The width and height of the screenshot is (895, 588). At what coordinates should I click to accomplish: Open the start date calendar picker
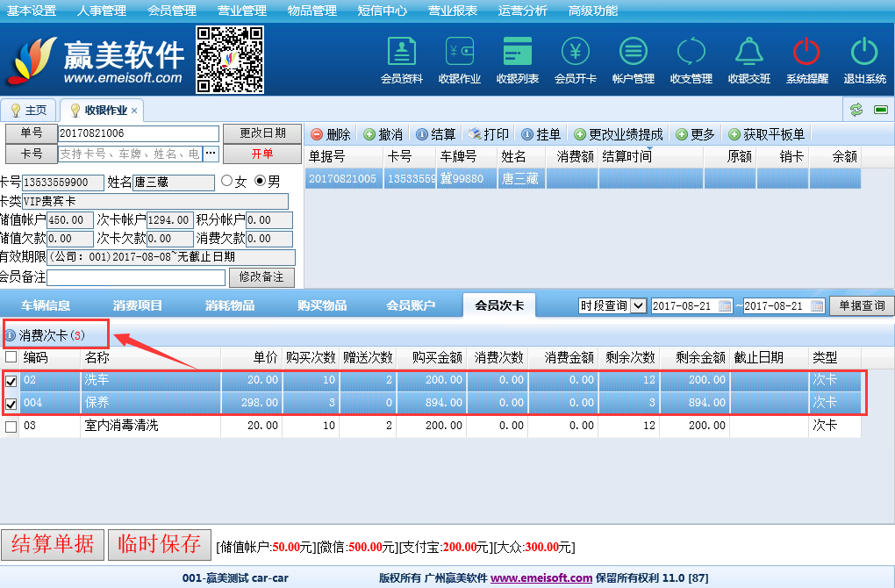point(725,306)
